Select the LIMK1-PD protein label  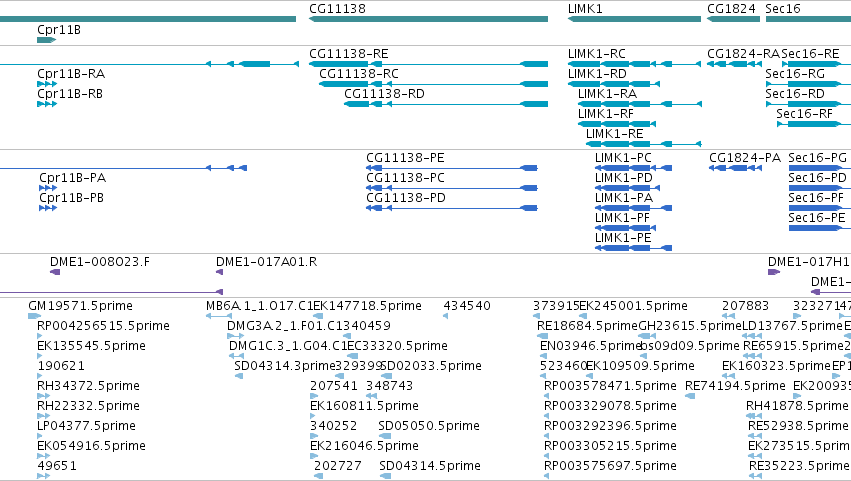[x=624, y=178]
